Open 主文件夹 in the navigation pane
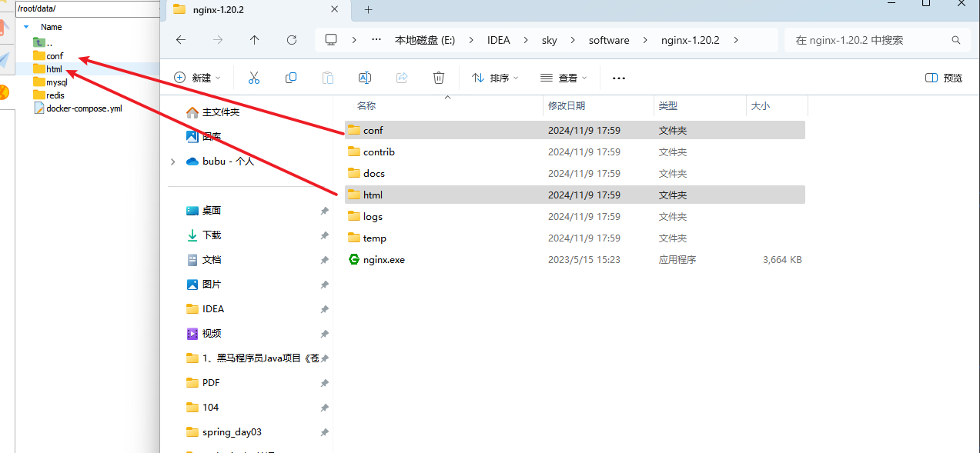Viewport: 980px width, 453px height. tap(212, 112)
